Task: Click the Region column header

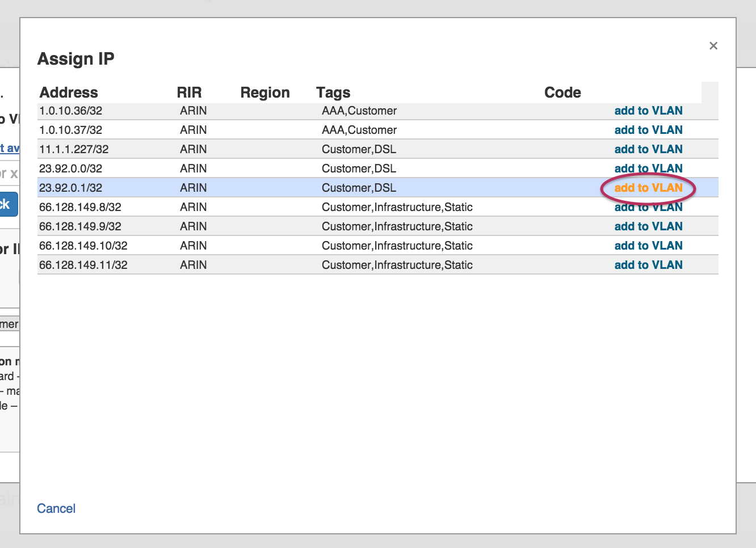Action: pyautogui.click(x=265, y=92)
